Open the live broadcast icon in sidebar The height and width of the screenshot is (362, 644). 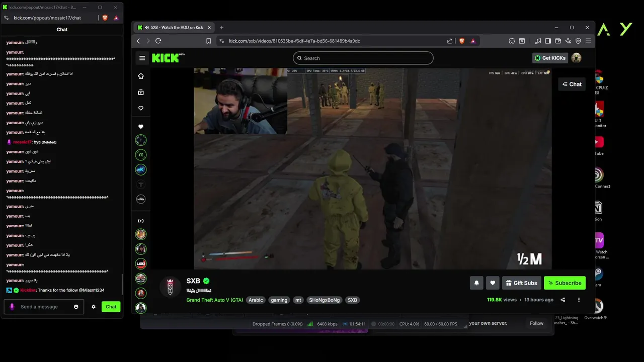[141, 221]
